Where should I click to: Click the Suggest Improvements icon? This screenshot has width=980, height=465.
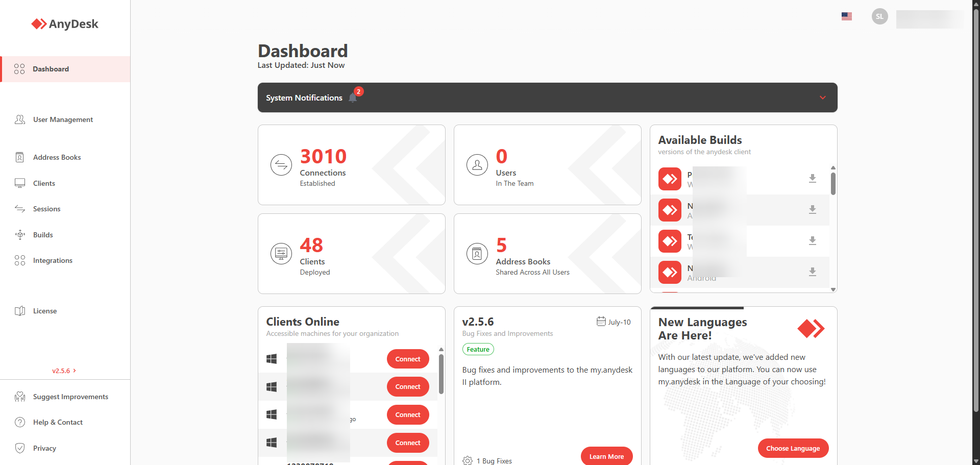pyautogui.click(x=20, y=397)
